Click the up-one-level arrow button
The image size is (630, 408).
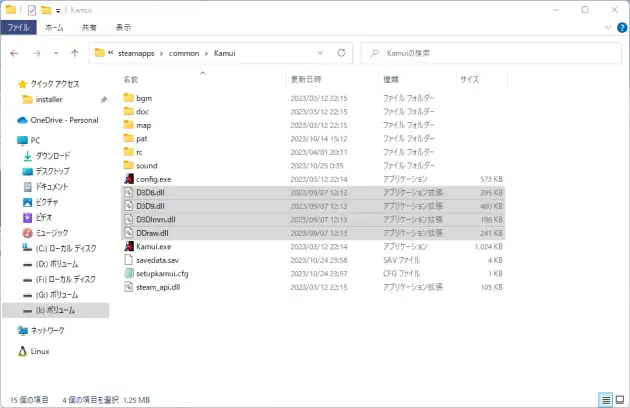[x=75, y=53]
